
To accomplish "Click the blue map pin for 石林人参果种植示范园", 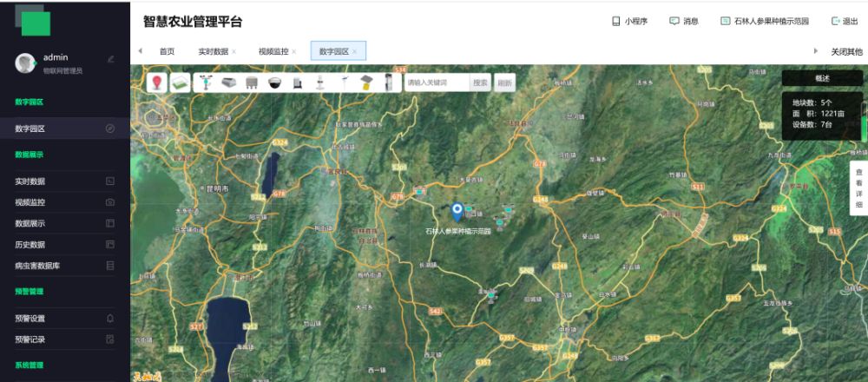I will point(457,212).
